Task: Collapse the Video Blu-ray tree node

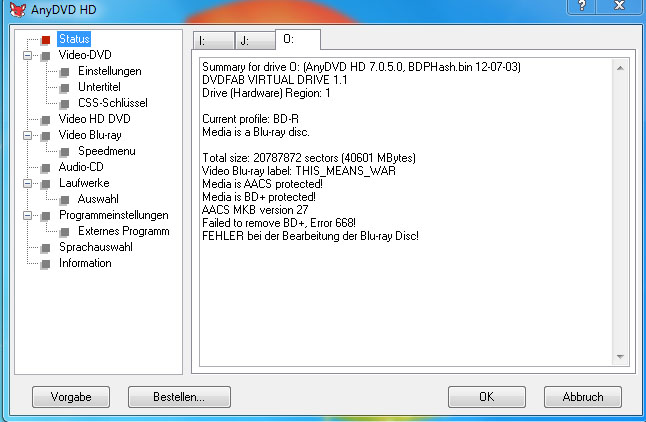Action: (x=27, y=136)
